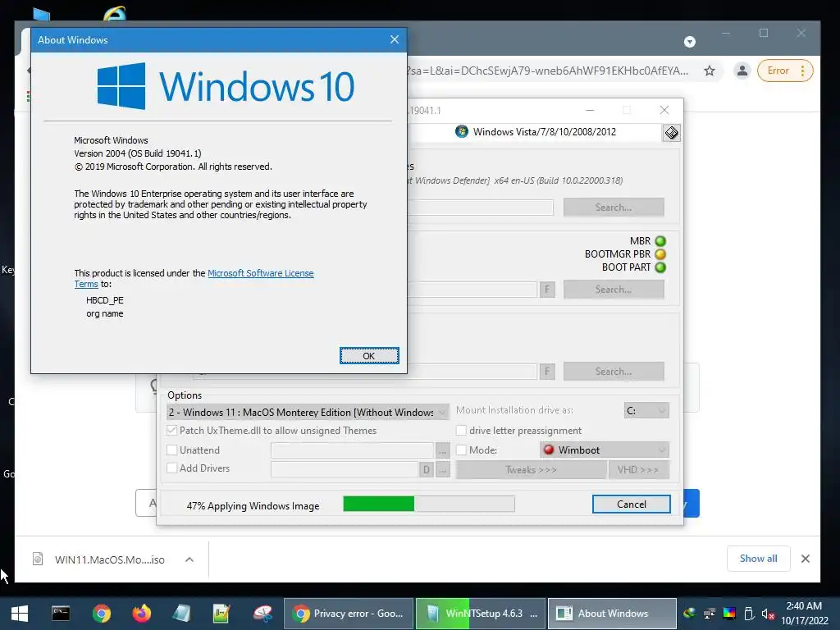Check drive letter preassignment
This screenshot has height=630, width=840.
tap(461, 431)
